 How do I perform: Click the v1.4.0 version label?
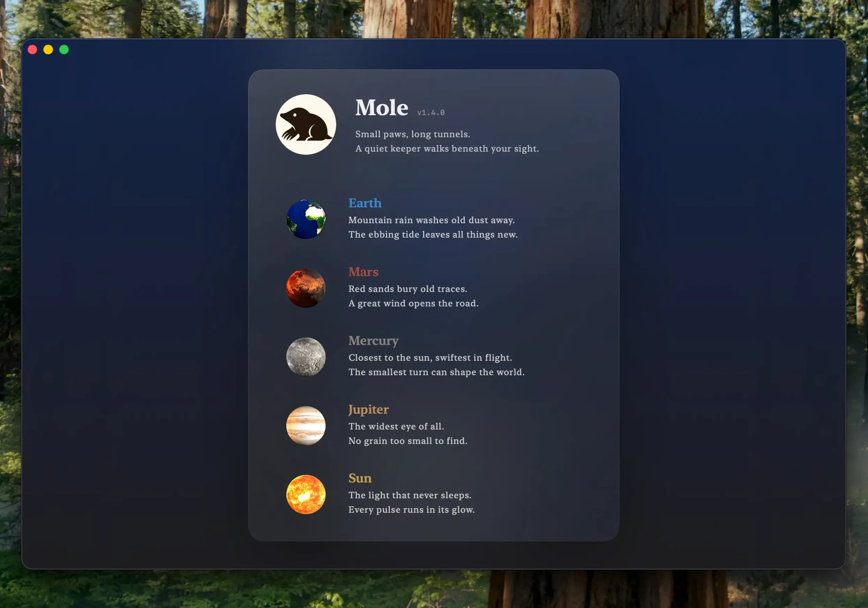pos(431,113)
